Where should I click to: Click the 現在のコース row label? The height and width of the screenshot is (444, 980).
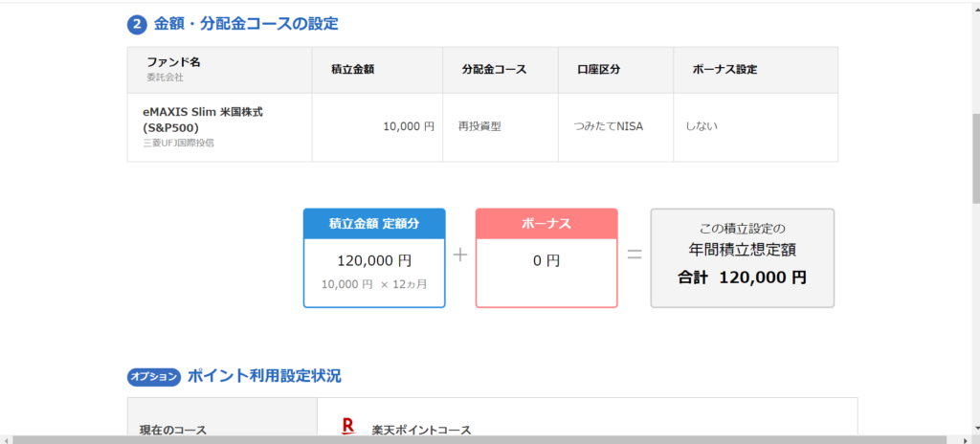pyautogui.click(x=172, y=431)
